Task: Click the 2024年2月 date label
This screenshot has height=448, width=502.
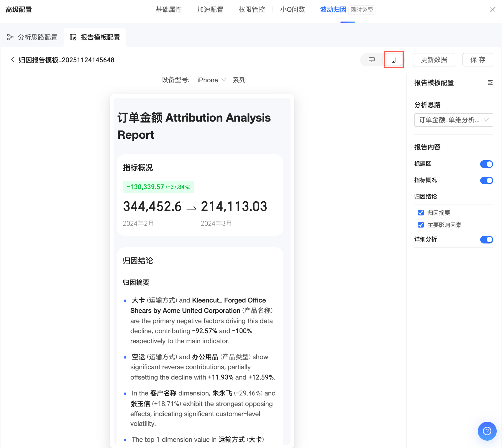Action: pos(138,223)
